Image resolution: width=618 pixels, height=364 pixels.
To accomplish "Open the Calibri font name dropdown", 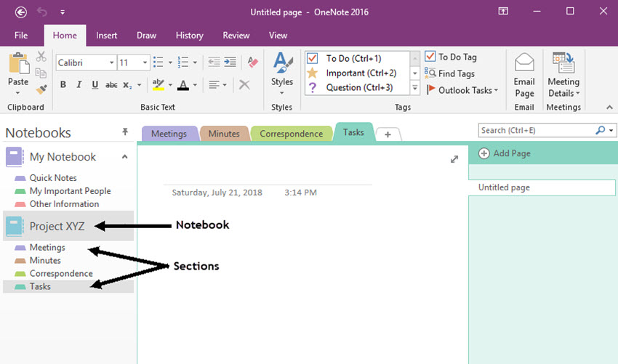I will [111, 62].
